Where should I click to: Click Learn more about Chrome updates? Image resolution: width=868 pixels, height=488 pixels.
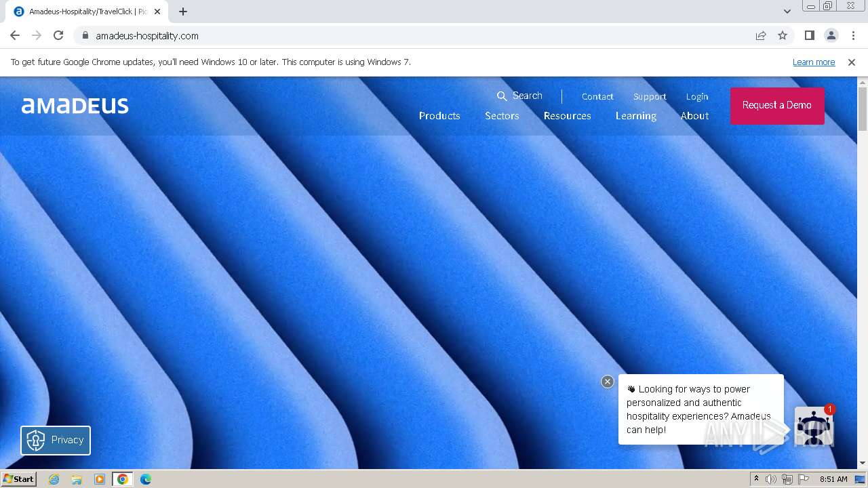point(814,62)
